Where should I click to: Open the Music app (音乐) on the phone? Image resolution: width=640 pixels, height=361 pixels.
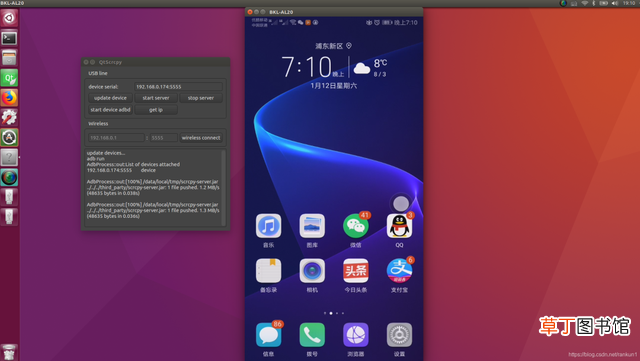click(x=268, y=225)
